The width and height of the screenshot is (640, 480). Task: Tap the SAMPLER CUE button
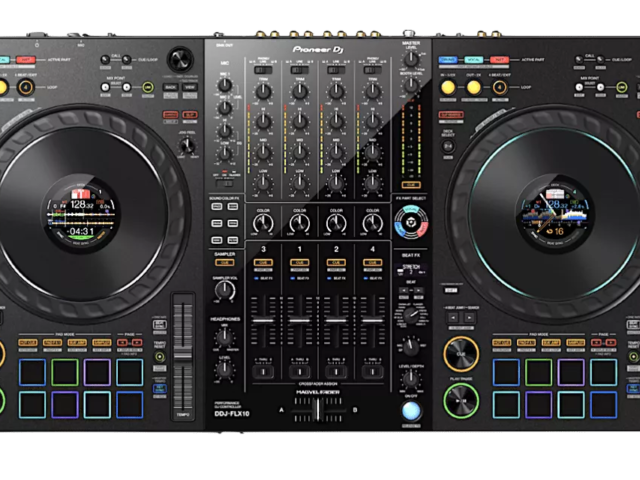tap(224, 262)
